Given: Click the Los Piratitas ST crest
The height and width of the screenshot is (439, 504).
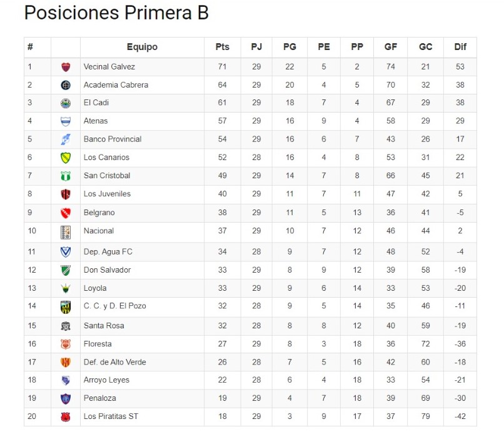Looking at the screenshot, I should coord(66,416).
